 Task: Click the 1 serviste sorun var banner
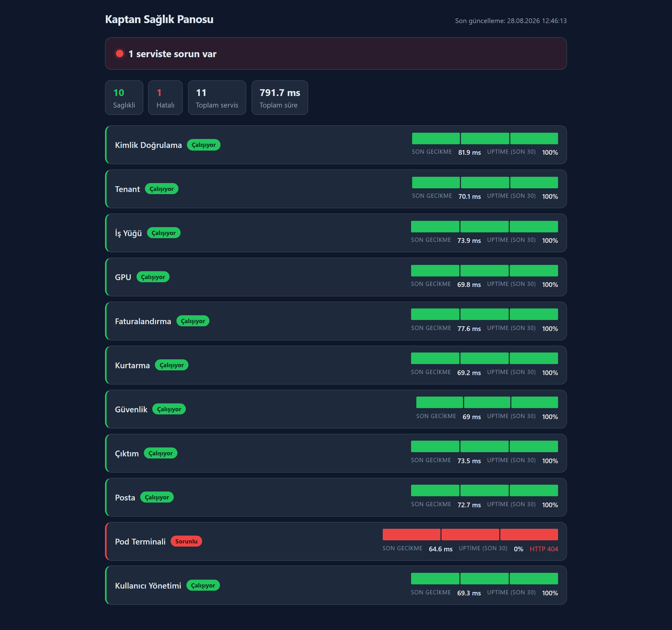336,54
